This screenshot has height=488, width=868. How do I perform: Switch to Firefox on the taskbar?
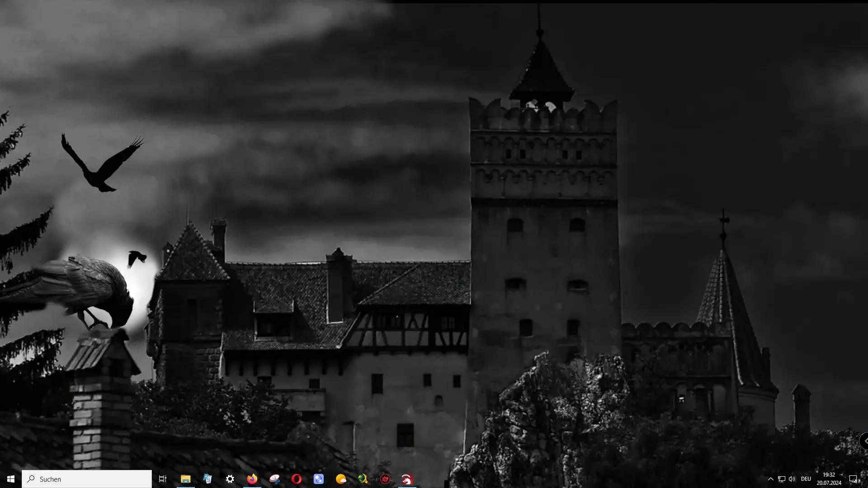252,479
